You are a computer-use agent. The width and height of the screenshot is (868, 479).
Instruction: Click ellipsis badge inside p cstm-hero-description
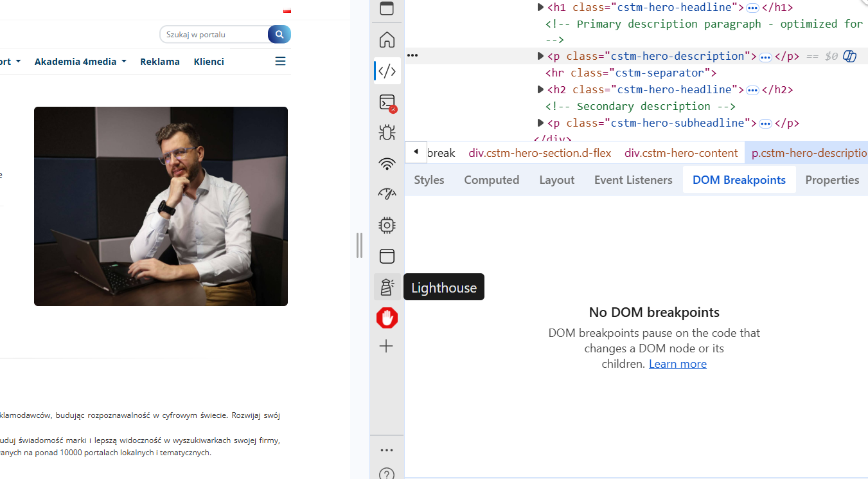coord(765,57)
